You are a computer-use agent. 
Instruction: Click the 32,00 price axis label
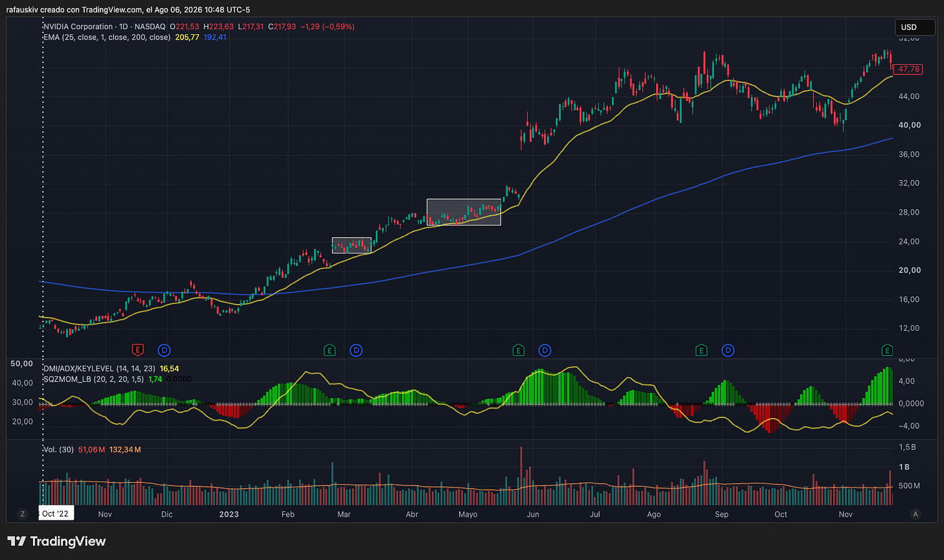click(x=908, y=183)
